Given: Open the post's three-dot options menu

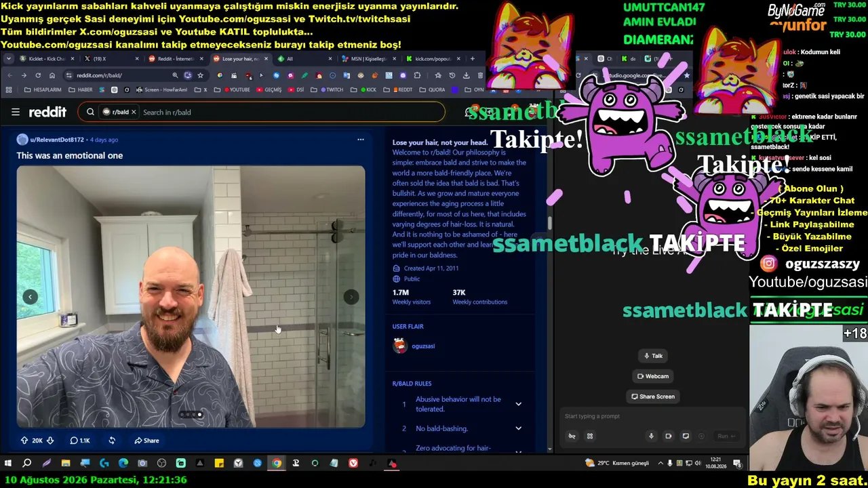Looking at the screenshot, I should pyautogui.click(x=361, y=140).
